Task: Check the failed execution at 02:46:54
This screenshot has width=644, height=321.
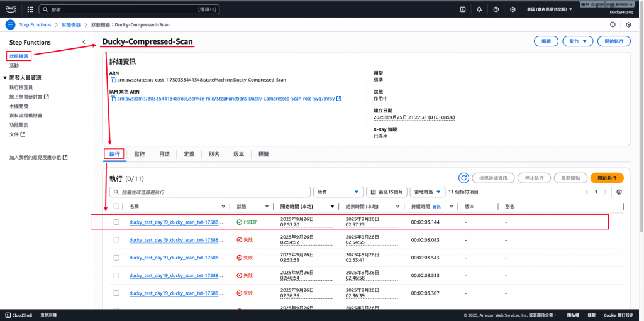Action: (116, 275)
